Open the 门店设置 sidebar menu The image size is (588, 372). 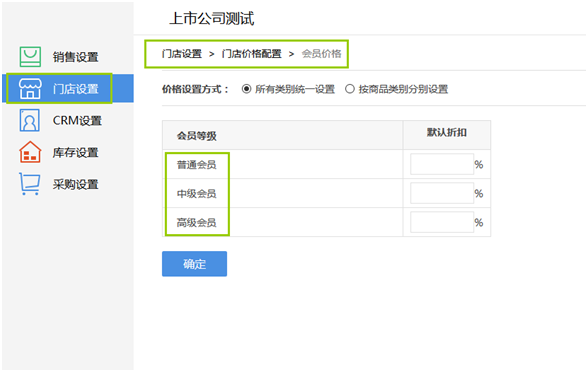click(x=68, y=88)
